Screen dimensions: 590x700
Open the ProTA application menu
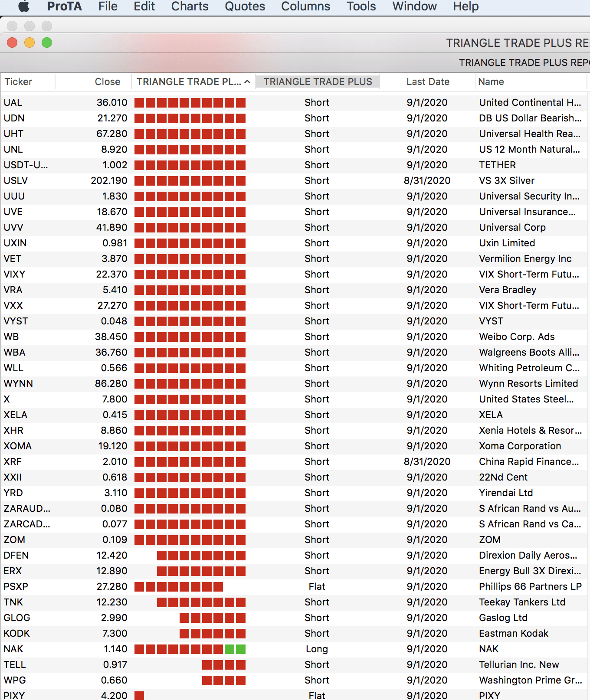click(x=65, y=7)
